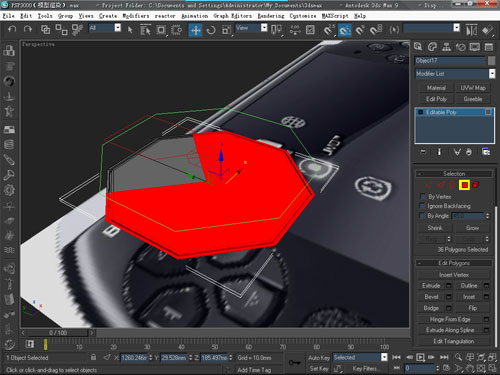The image size is (500, 375).
Task: Open Select by Name tool
Action: [145, 30]
